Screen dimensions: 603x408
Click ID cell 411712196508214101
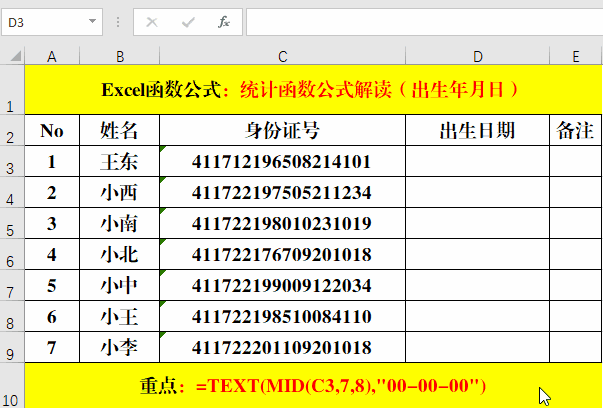(x=283, y=161)
